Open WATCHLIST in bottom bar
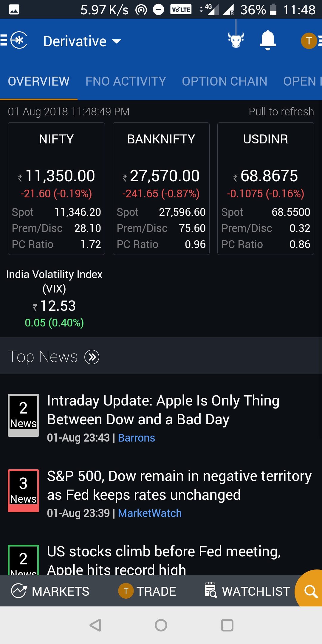The image size is (322, 644). click(247, 591)
